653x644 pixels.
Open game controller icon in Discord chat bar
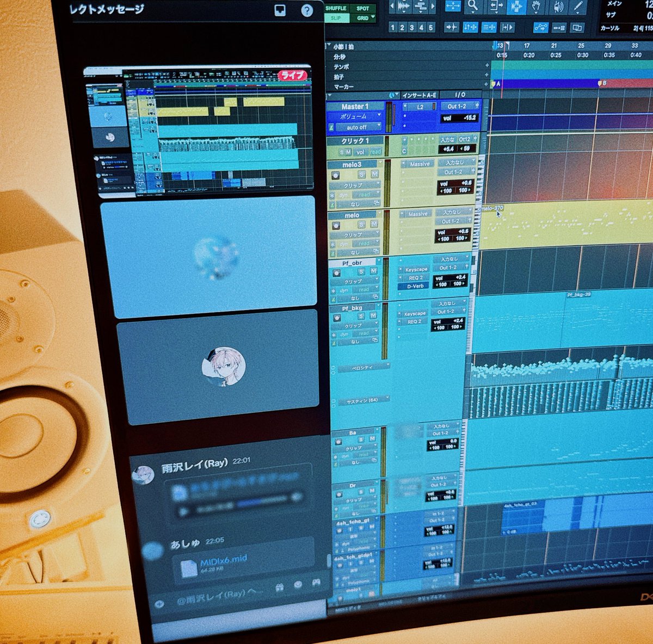tap(316, 583)
